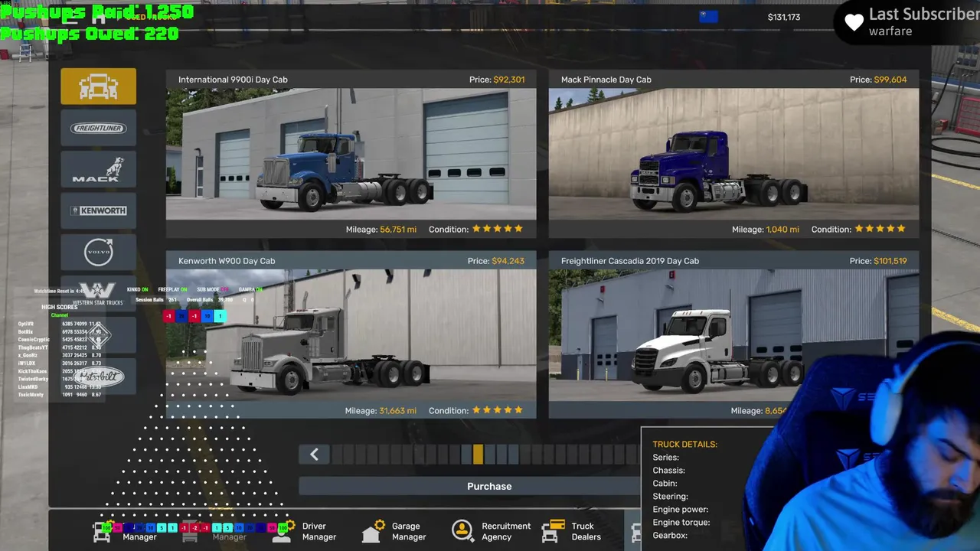Filter trucks by Mack bulldog logo
This screenshot has height=551, width=980.
click(98, 169)
